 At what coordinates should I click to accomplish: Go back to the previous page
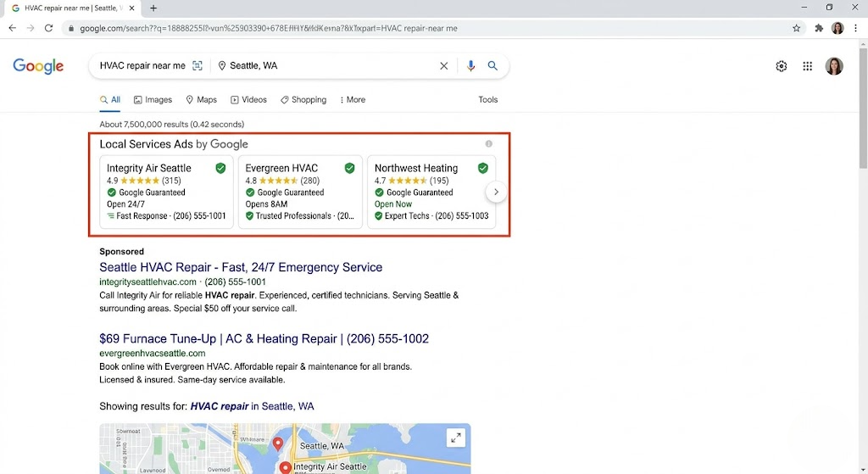(x=12, y=28)
